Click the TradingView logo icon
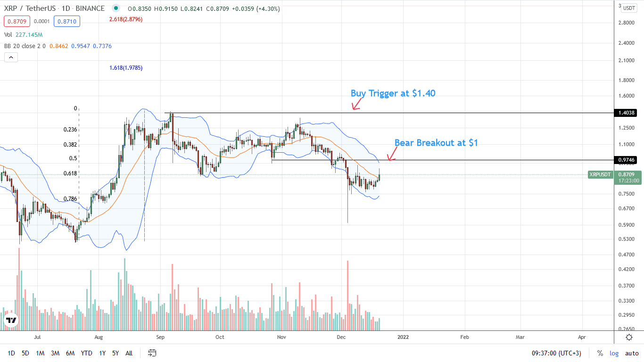 pos(11,321)
